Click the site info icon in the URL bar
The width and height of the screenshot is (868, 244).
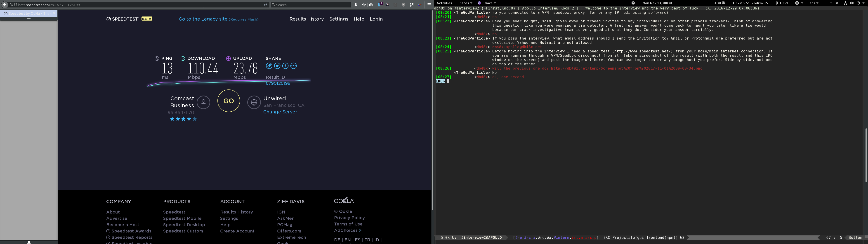pyautogui.click(x=12, y=5)
